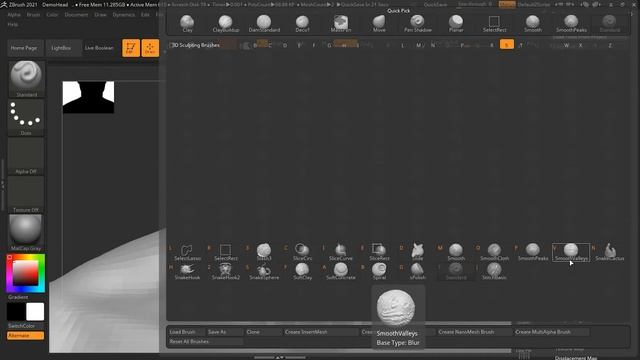Open the Draw menu
The height and width of the screenshot is (360, 640).
100,15
